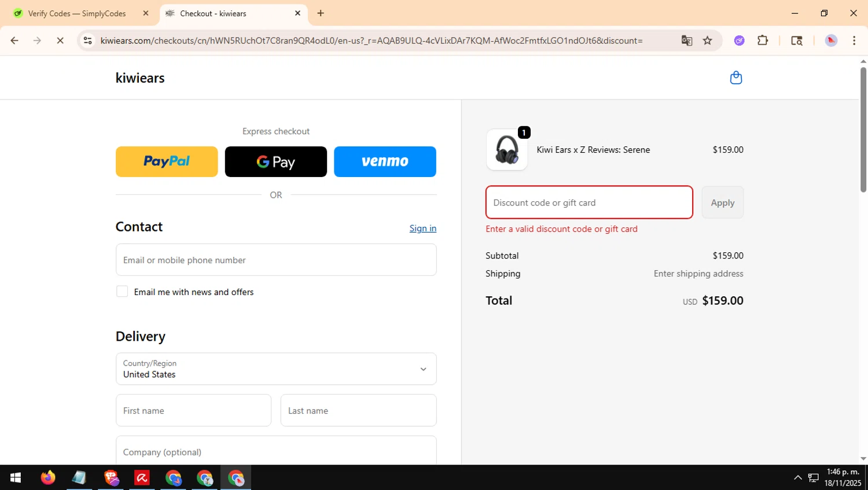Pay with Google Pay
This screenshot has height=490, width=868.
(275, 161)
